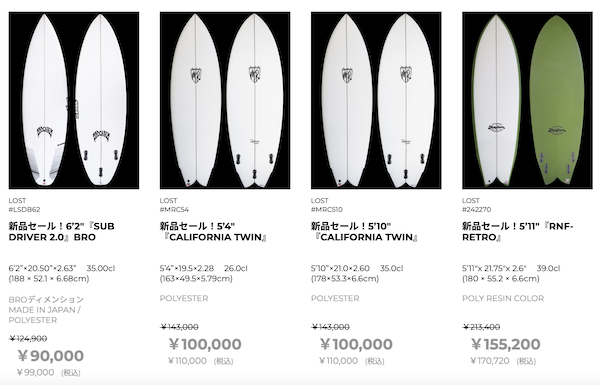The image size is (600, 385).
Task: Click the POLY RESIN COLOR description text
Action: (503, 298)
